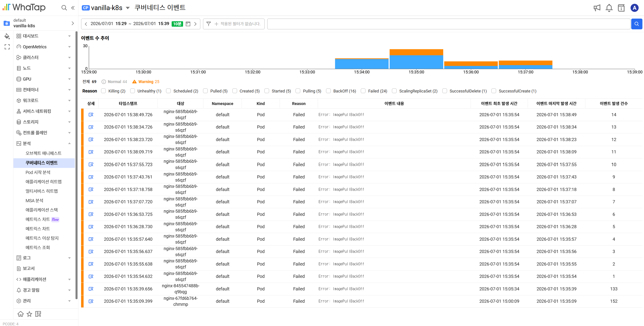Image resolution: width=644 pixels, height=326 pixels.
Task: Filter by the Warning 25 event level
Action: 146,82
